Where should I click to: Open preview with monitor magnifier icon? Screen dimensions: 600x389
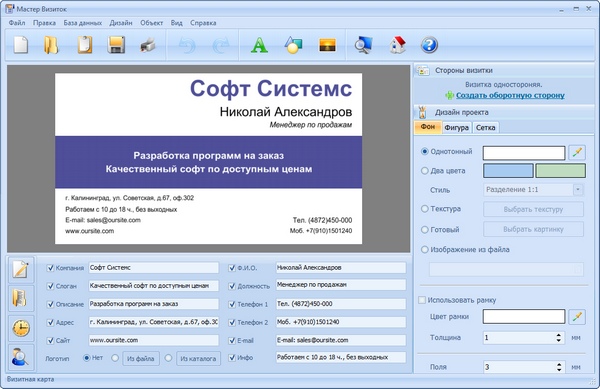click(363, 45)
